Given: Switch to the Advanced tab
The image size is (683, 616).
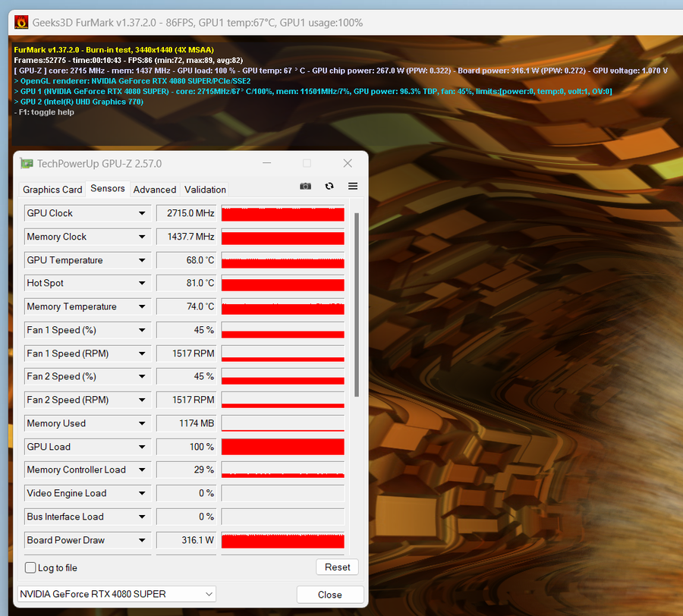Looking at the screenshot, I should [x=155, y=190].
